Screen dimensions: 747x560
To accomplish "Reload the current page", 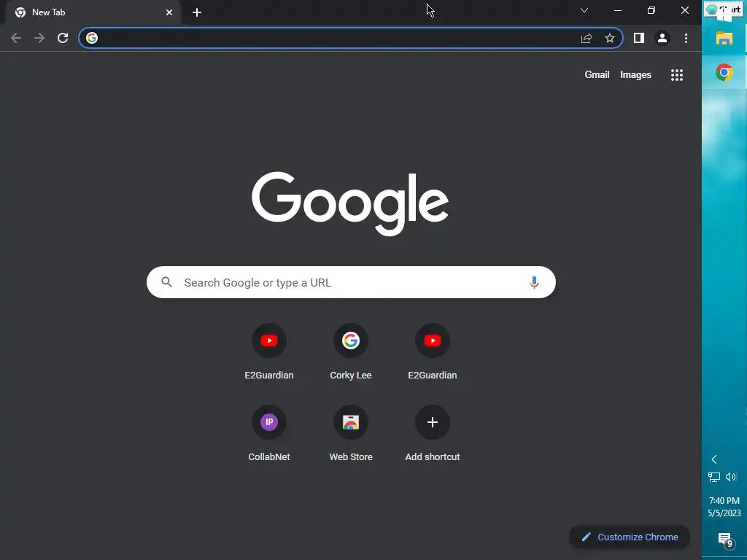I will tap(63, 38).
